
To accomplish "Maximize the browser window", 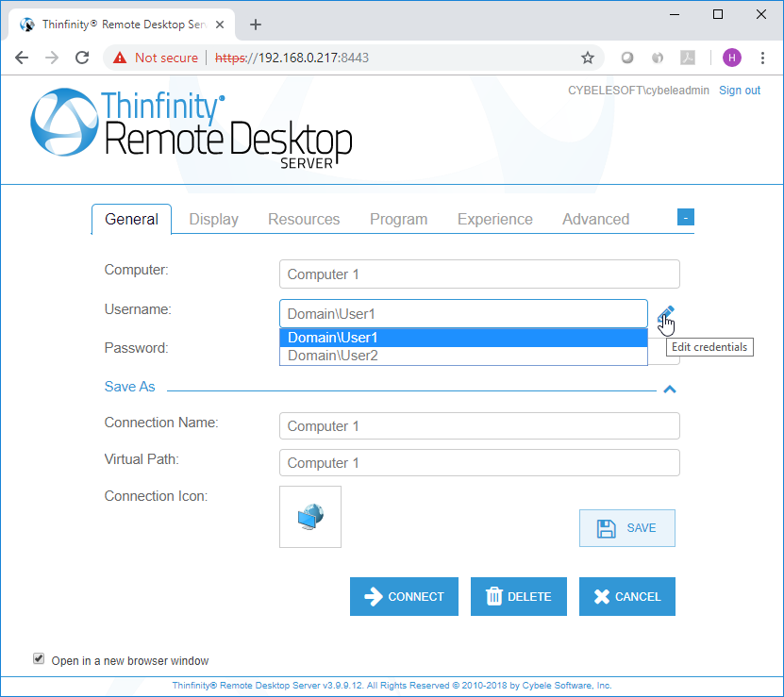I will pos(718,14).
